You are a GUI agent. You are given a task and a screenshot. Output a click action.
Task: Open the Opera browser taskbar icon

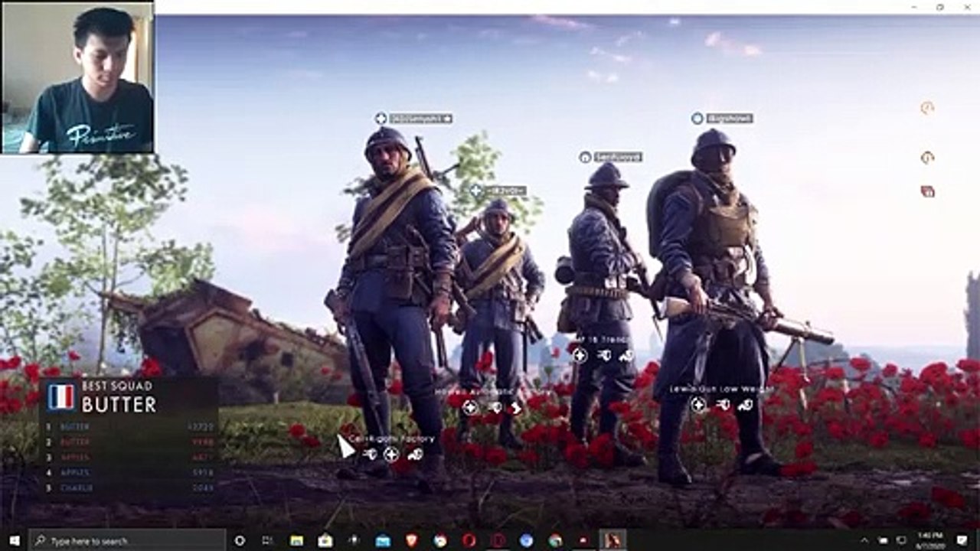469,540
